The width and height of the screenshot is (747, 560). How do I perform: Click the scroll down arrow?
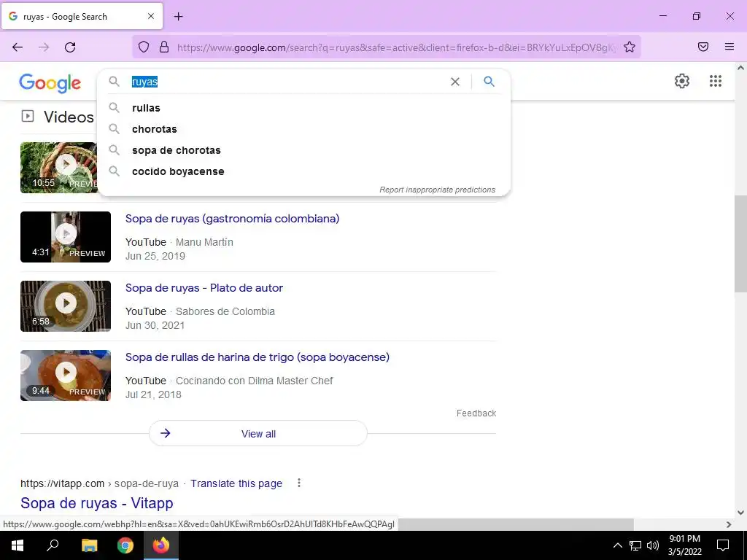[740, 513]
